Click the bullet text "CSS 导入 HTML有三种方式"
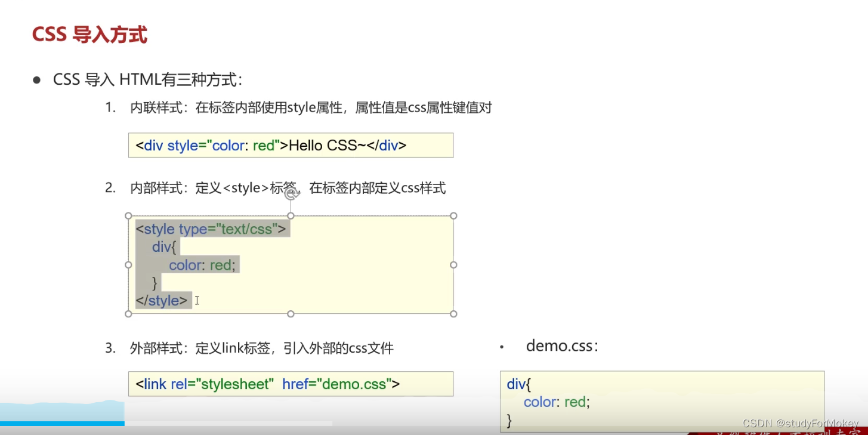Screen dimensions: 868x435 click(147, 79)
